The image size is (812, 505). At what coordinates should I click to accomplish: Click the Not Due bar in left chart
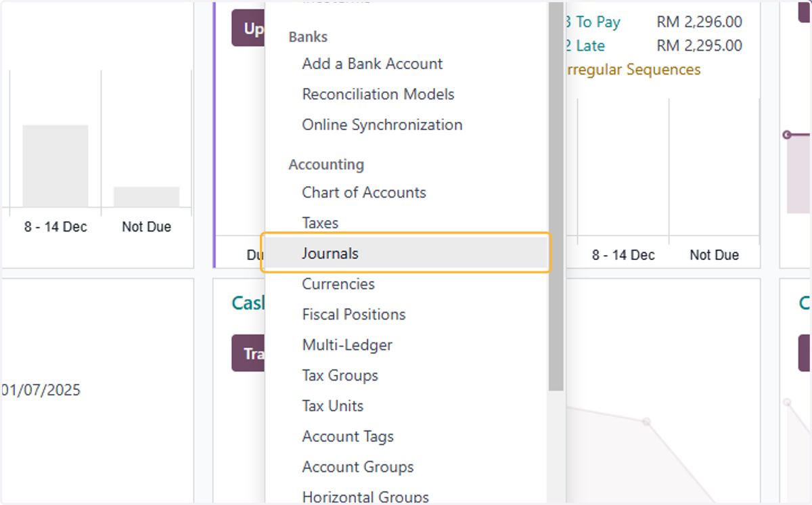coord(146,197)
